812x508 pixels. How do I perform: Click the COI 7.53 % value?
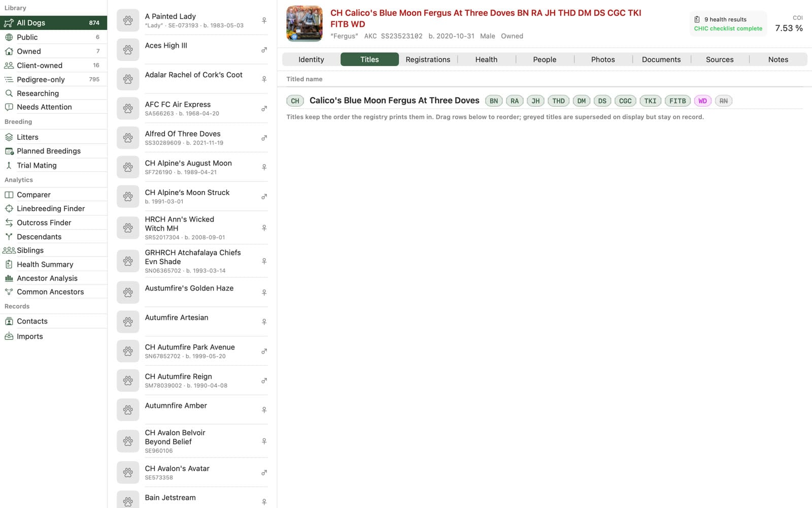coord(789,28)
